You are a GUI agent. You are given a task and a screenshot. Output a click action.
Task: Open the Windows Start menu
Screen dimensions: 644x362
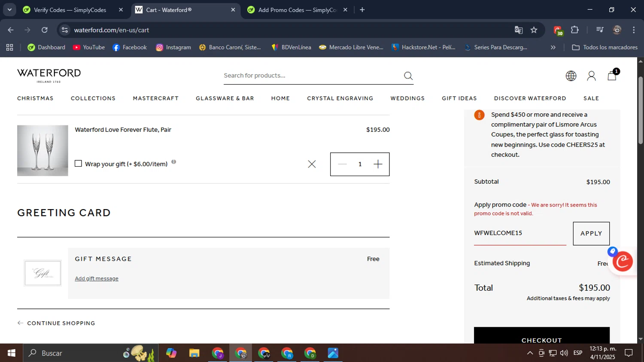pyautogui.click(x=12, y=353)
